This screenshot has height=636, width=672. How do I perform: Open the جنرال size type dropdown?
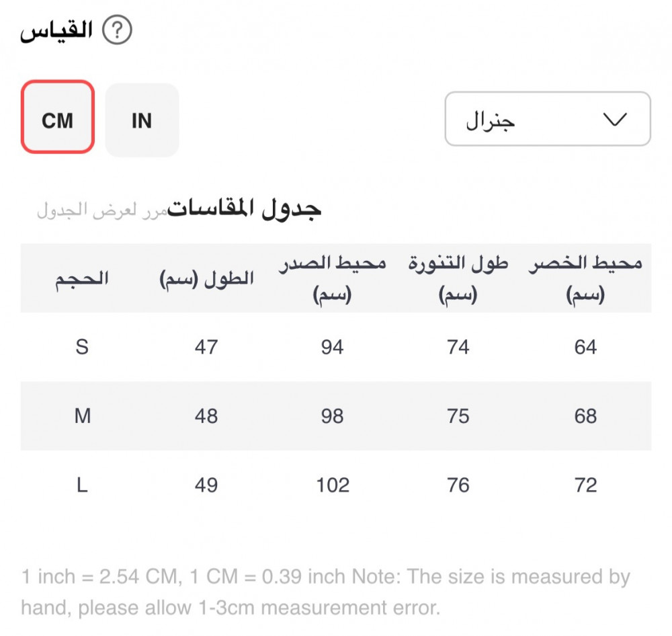pos(547,119)
